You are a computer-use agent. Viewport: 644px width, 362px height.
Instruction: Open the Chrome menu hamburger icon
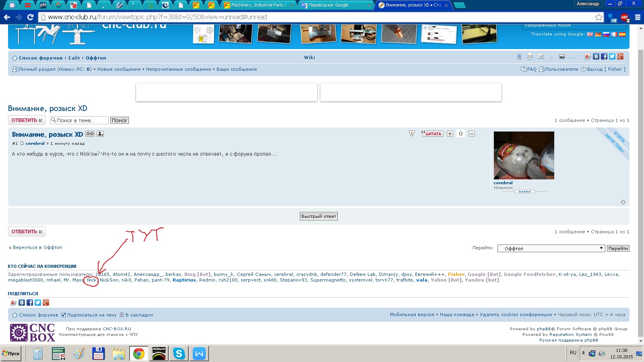point(638,17)
